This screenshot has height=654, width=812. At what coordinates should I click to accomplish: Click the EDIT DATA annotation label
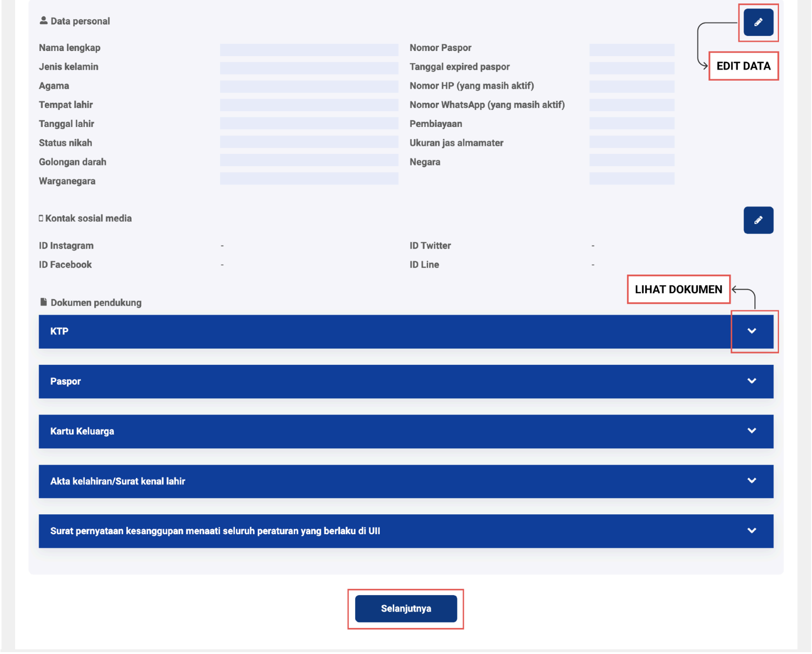[743, 66]
